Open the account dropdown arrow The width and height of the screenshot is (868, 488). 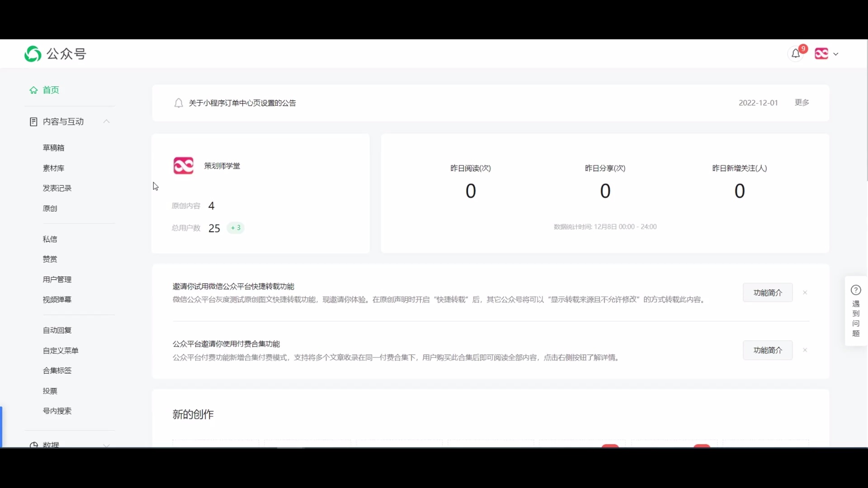coord(836,54)
